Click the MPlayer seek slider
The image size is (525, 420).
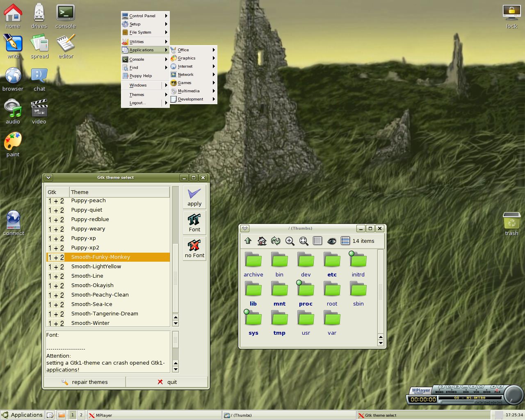tap(456, 402)
